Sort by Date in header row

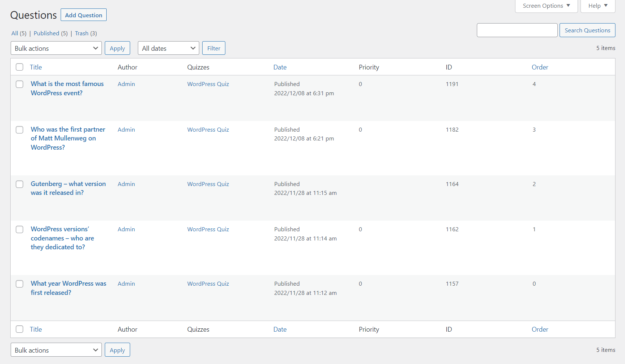pyautogui.click(x=280, y=67)
